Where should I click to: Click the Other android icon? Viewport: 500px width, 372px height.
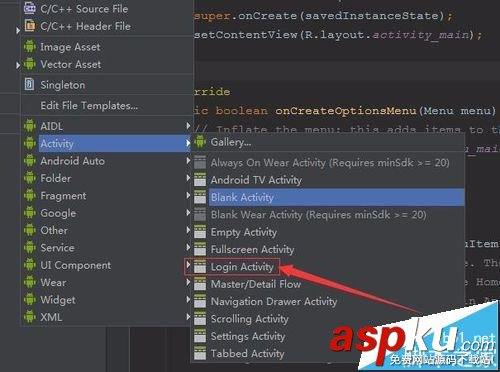(x=30, y=230)
